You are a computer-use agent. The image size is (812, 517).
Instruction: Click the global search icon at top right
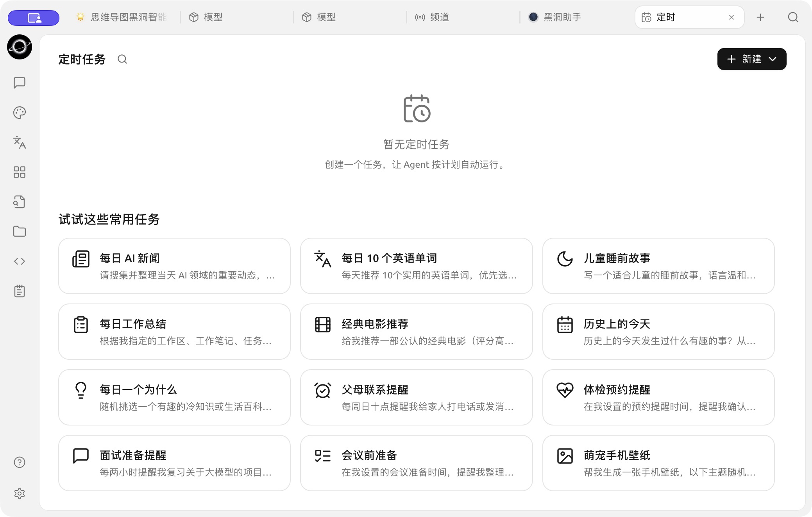793,17
